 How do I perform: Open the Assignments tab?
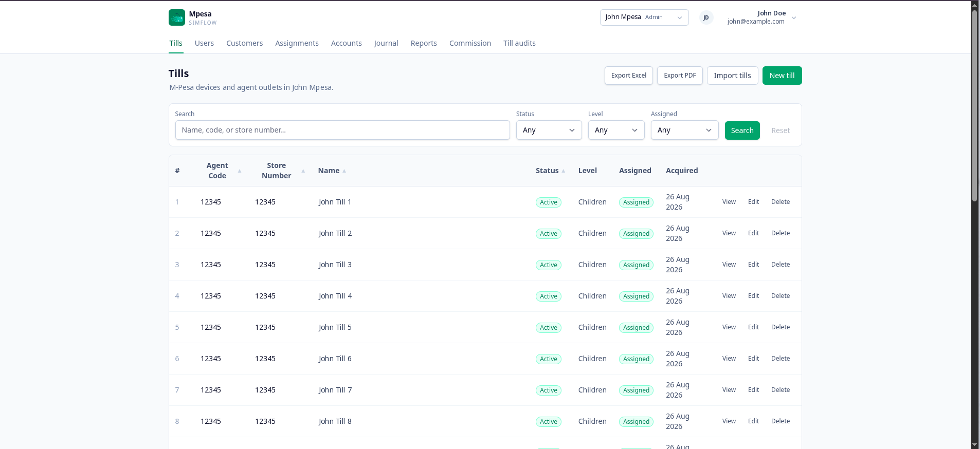297,43
